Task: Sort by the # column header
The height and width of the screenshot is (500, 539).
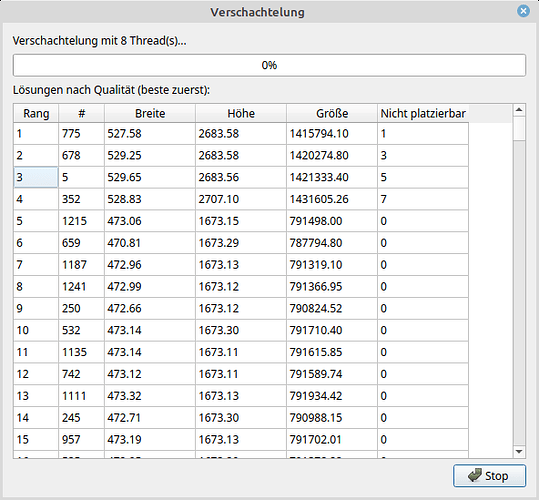Action: point(81,113)
